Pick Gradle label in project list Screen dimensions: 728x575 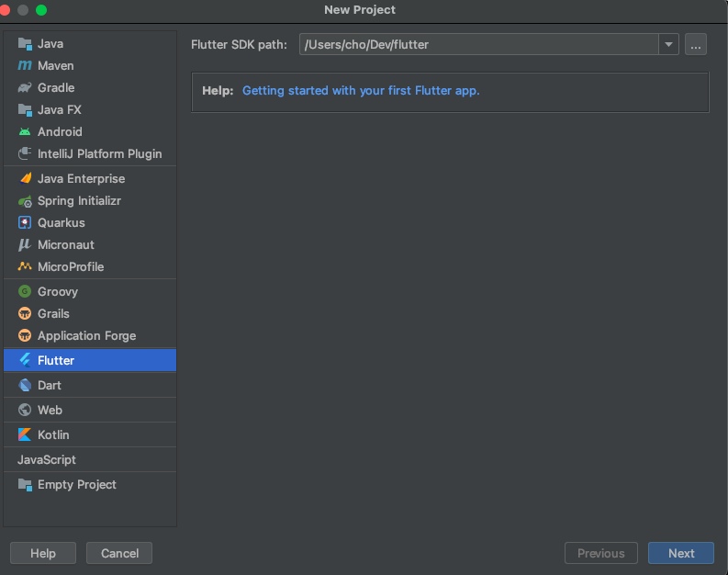[x=56, y=87]
